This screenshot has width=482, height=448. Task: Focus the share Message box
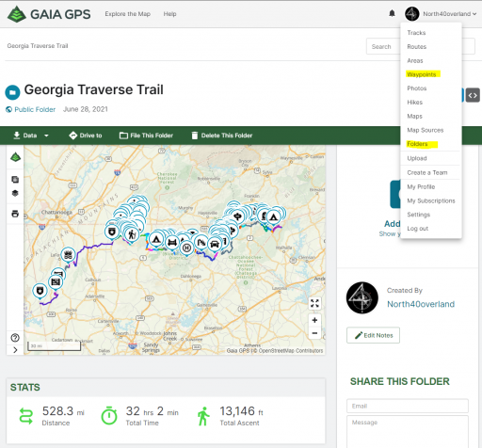click(408, 432)
